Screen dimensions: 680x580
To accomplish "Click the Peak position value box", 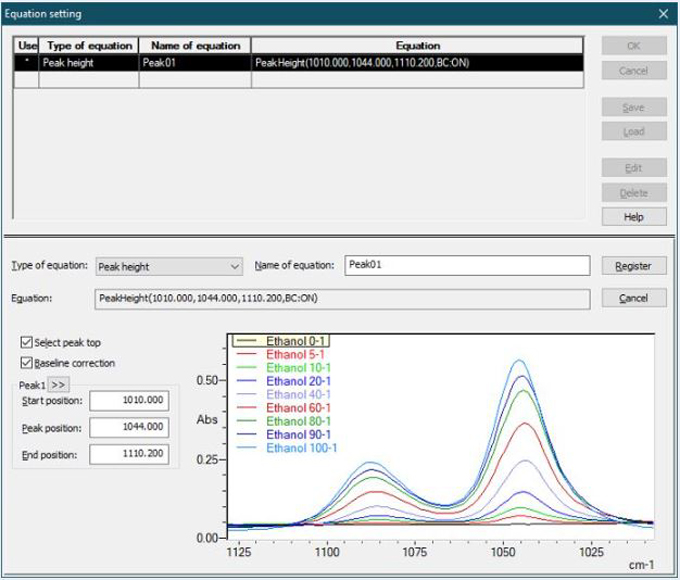I will tap(129, 427).
